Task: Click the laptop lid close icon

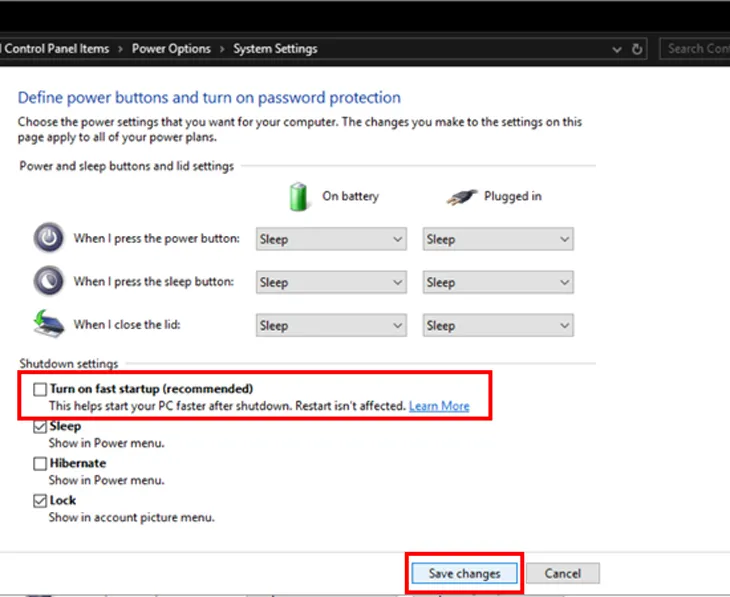Action: click(47, 324)
